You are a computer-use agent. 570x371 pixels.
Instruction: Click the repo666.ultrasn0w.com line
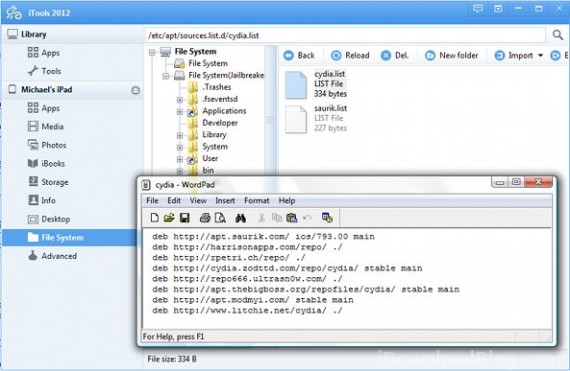point(247,279)
